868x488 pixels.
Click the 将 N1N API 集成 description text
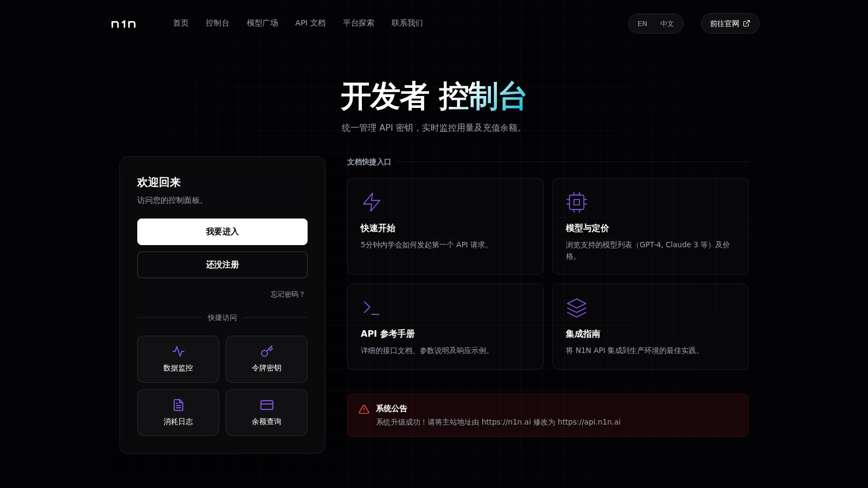pos(635,351)
